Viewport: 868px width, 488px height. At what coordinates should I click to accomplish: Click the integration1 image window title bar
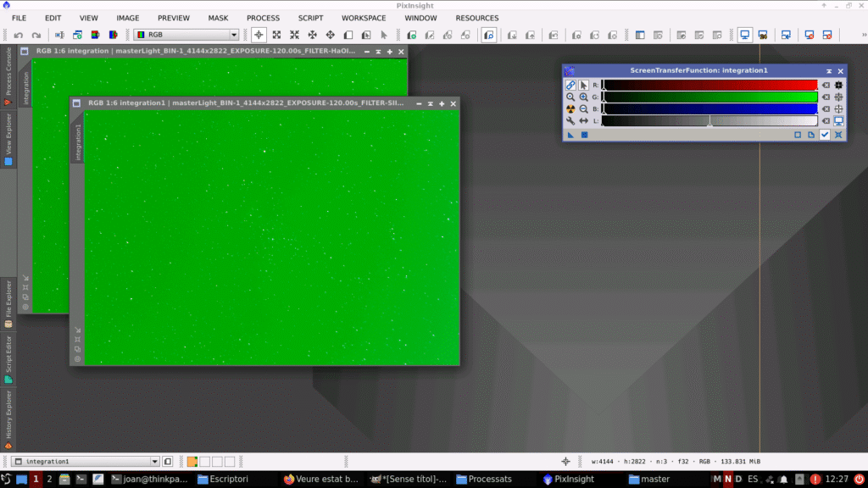[254, 103]
